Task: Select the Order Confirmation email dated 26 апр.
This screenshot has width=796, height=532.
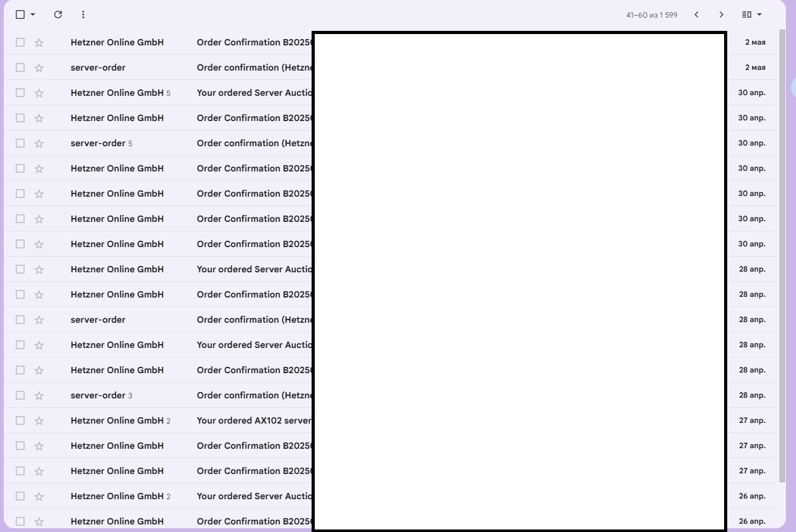Action: pos(20,521)
